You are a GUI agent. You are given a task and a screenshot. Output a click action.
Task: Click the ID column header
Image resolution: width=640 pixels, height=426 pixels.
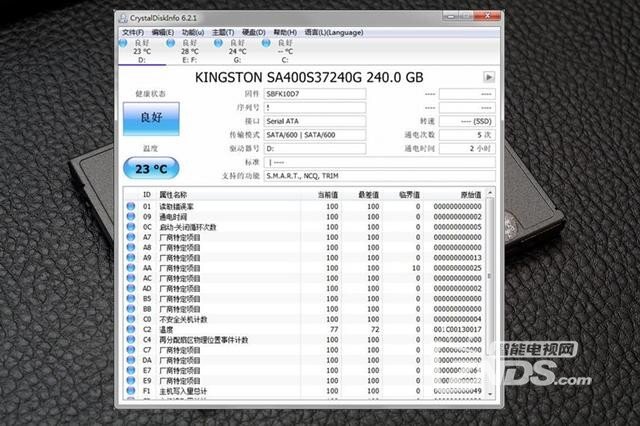(147, 195)
